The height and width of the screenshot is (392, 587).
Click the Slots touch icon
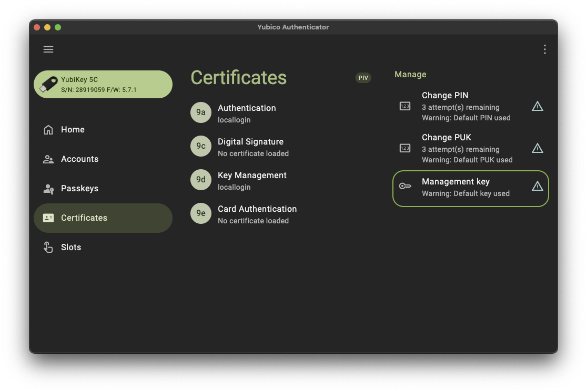48,247
